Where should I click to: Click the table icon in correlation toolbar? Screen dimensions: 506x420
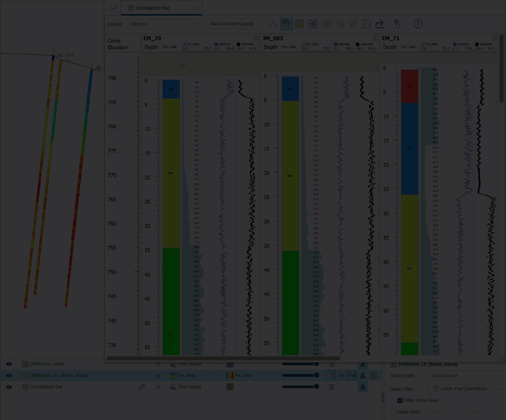pos(299,24)
